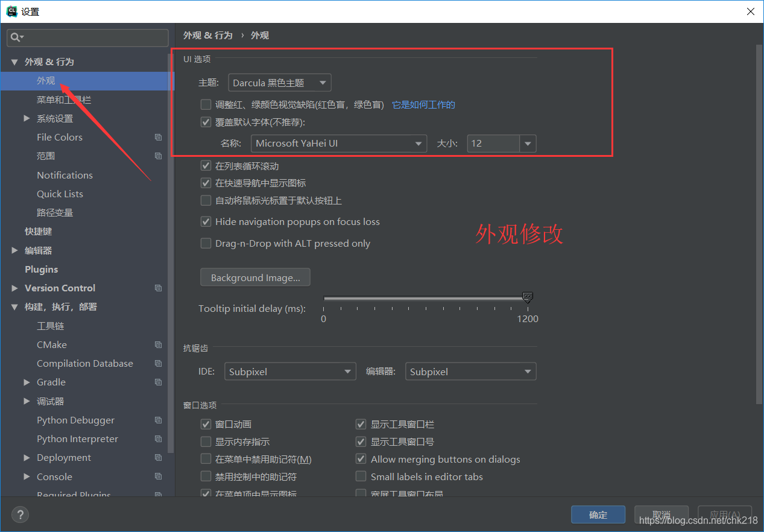764x532 pixels.
Task: Toggle 覆盖默认字体 checkbox
Action: point(206,122)
